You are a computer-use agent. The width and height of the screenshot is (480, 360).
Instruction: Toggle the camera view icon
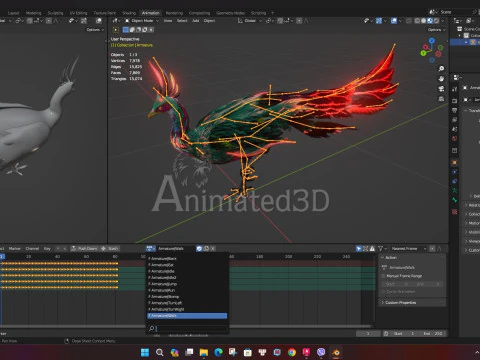441,89
